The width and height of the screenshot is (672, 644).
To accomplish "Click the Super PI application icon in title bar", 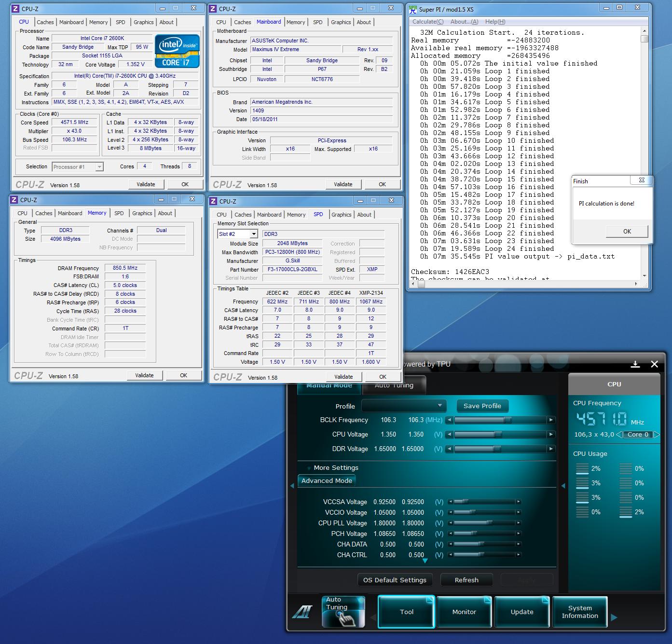I will click(413, 9).
